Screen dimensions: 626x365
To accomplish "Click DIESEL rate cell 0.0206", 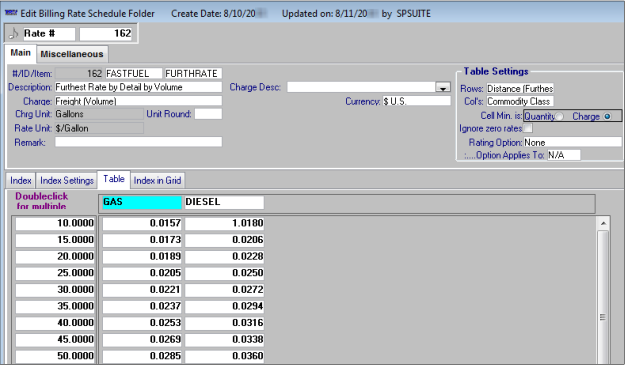I will 224,240.
